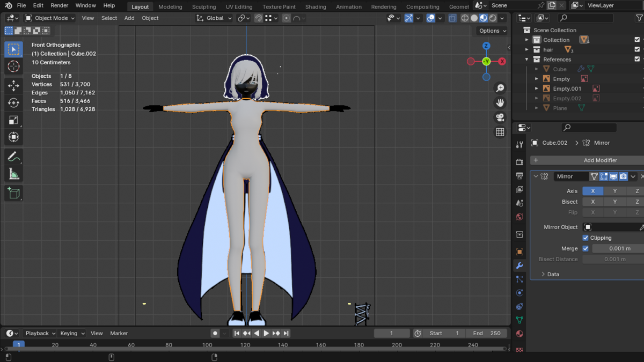Pick the Measure tool

click(14, 174)
